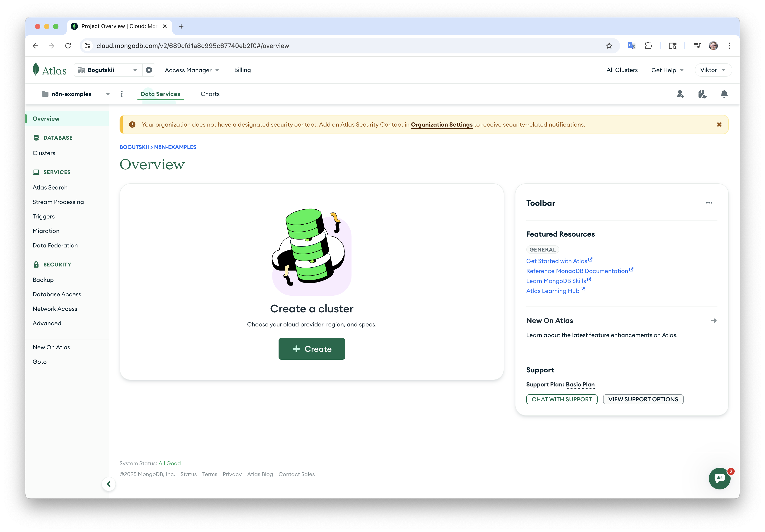The width and height of the screenshot is (765, 532).
Task: Open Toolbar three-dot options menu
Action: (709, 203)
